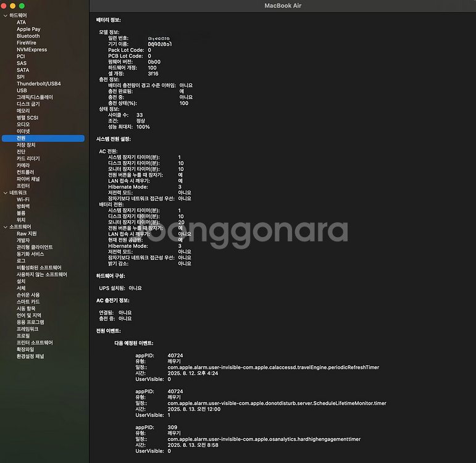Open the USB hardware item
This screenshot has width=476, height=463.
pos(22,91)
